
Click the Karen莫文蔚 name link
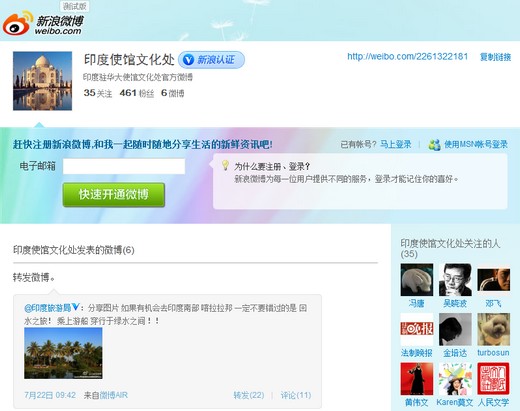click(455, 402)
